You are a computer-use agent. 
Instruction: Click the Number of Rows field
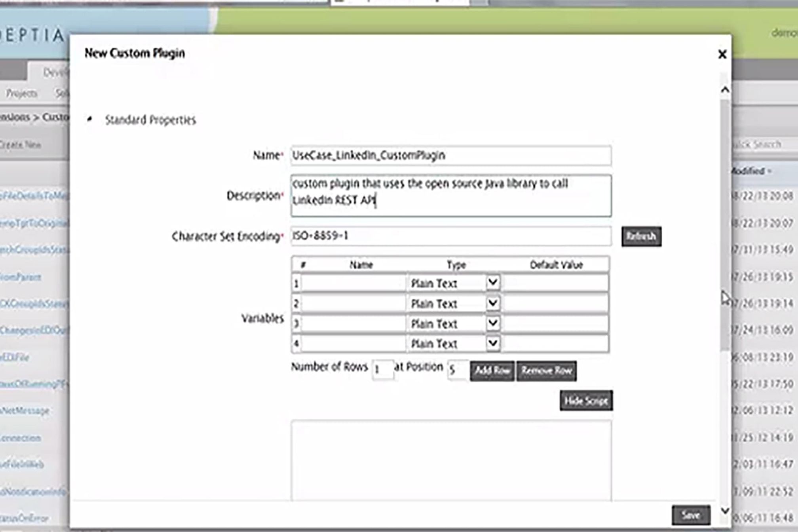tap(382, 370)
